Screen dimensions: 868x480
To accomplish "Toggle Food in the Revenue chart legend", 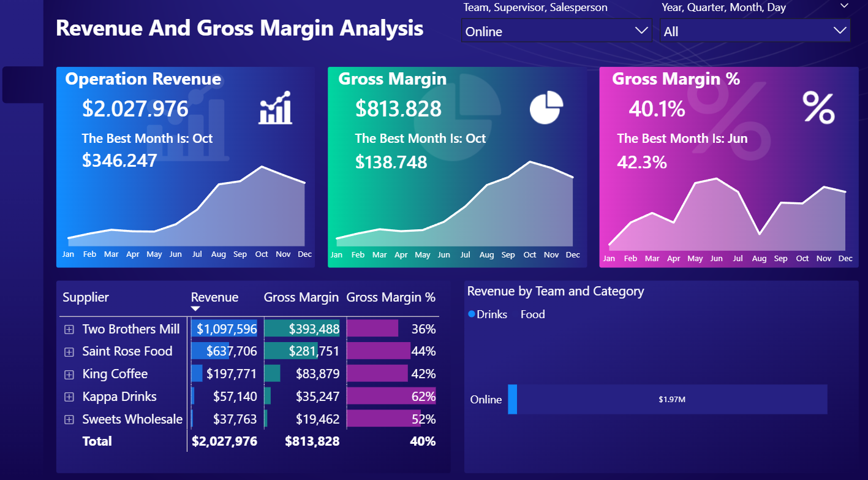I will (x=532, y=314).
